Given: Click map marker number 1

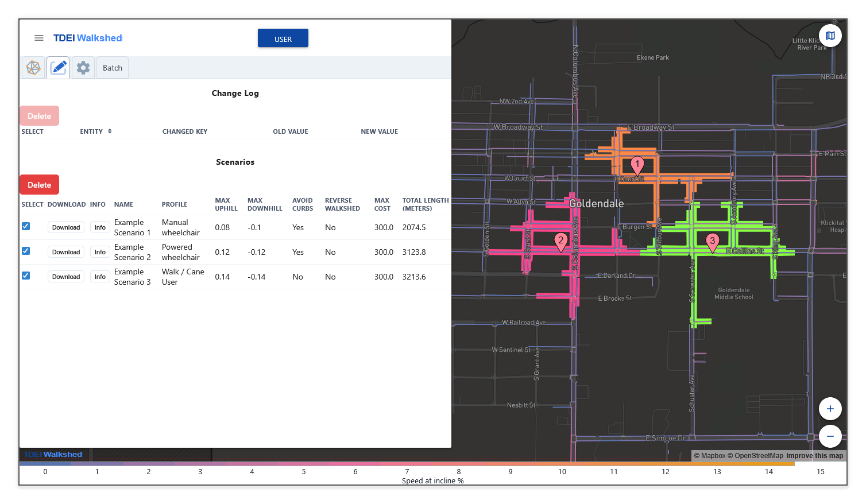Looking at the screenshot, I should (637, 164).
